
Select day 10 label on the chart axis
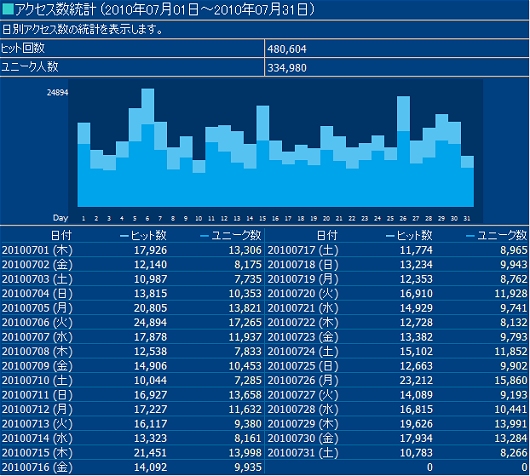(198, 219)
